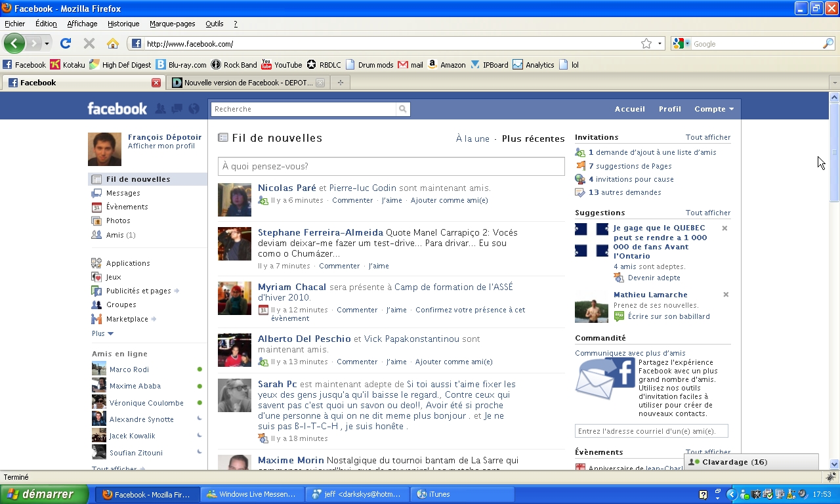This screenshot has width=840, height=504.
Task: Open the Blu-ray.com bookmark
Action: click(x=181, y=65)
